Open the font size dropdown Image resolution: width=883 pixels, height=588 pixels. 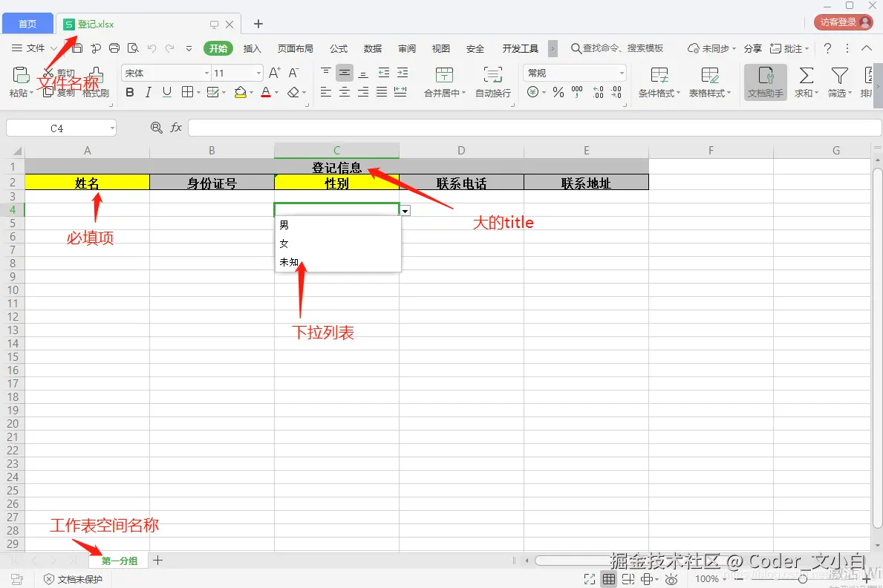(258, 73)
